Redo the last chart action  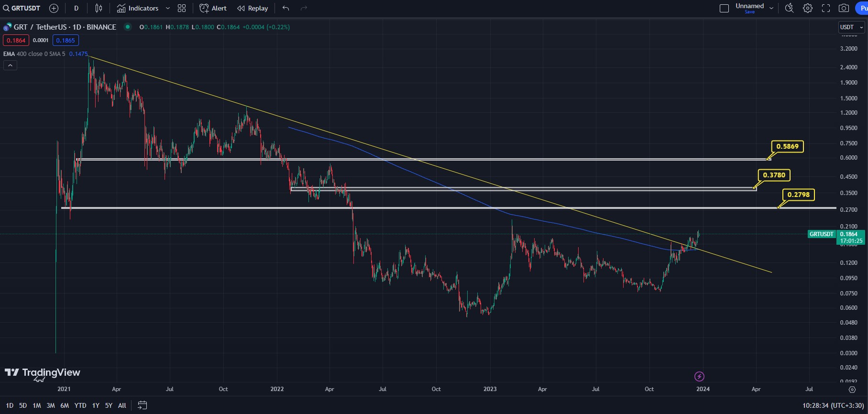point(304,8)
